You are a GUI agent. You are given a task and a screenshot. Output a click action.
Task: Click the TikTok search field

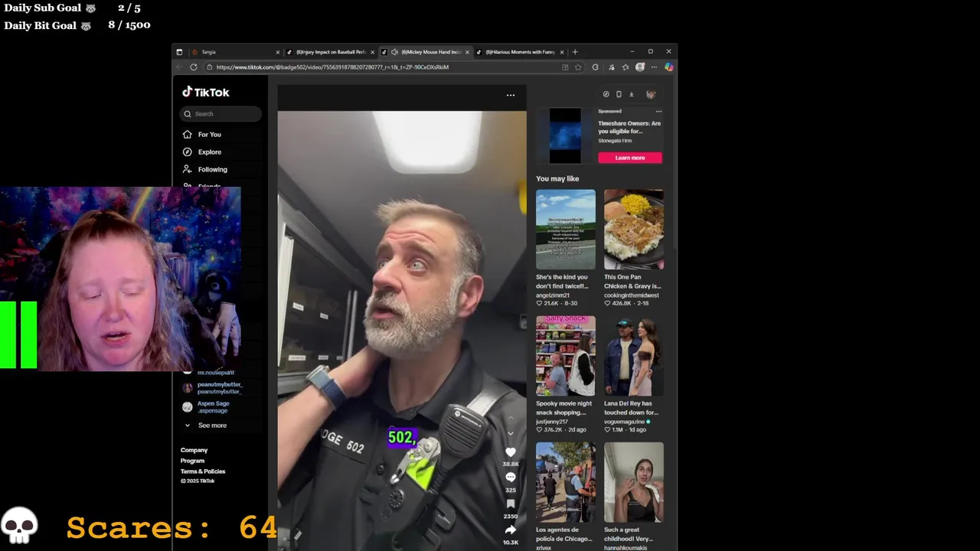(x=221, y=113)
